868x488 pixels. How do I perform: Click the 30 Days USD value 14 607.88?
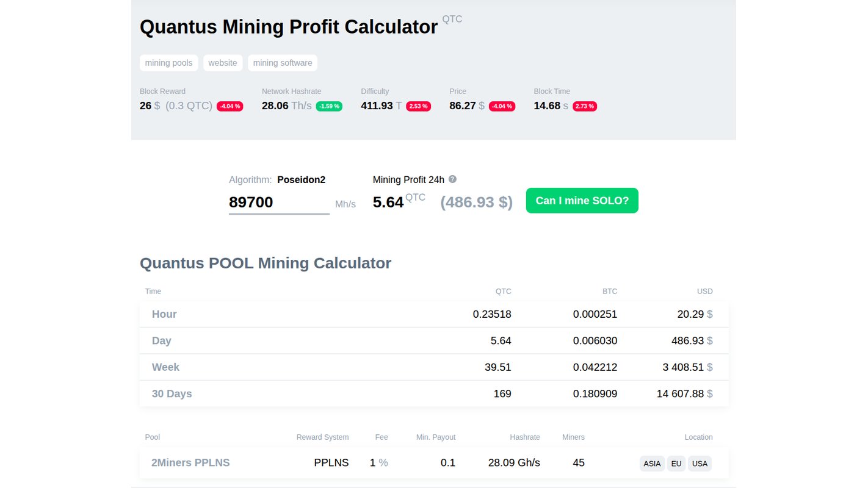point(681,394)
